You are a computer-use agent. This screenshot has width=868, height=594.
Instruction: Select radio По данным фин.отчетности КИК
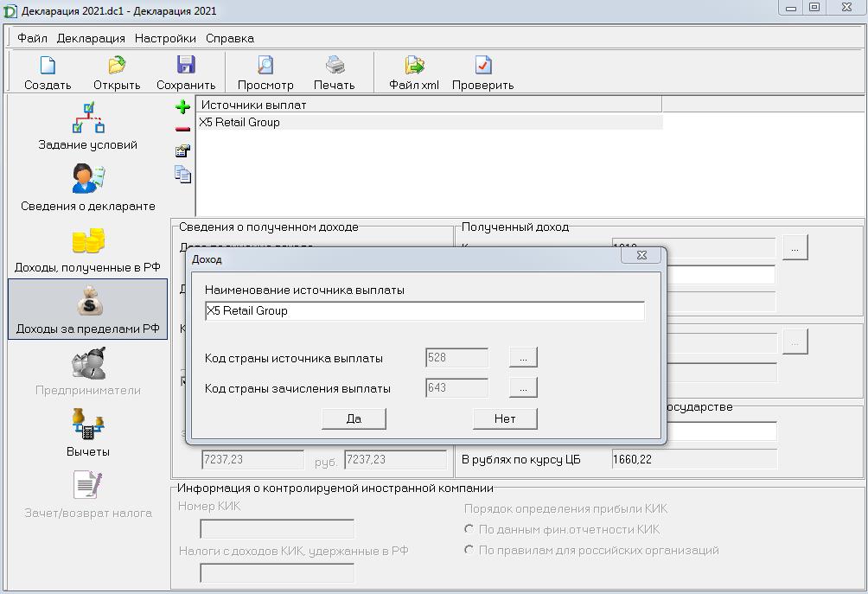(469, 529)
